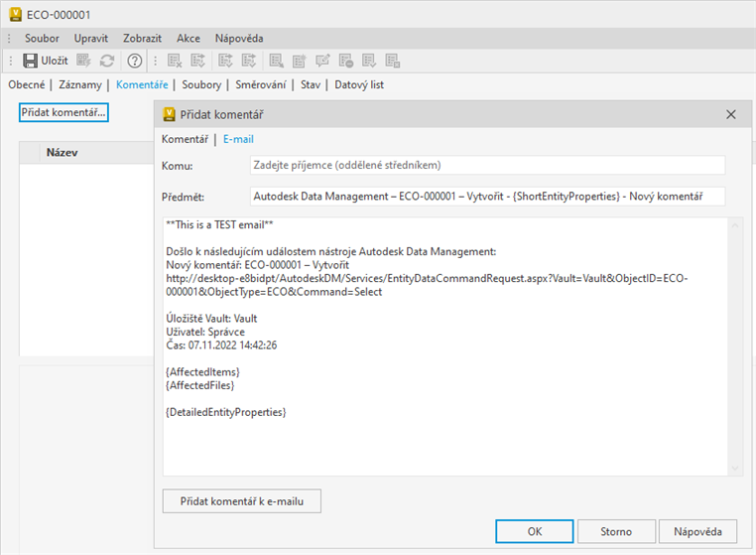This screenshot has width=756, height=555.
Task: Open the Nápověda menu
Action: coord(239,38)
